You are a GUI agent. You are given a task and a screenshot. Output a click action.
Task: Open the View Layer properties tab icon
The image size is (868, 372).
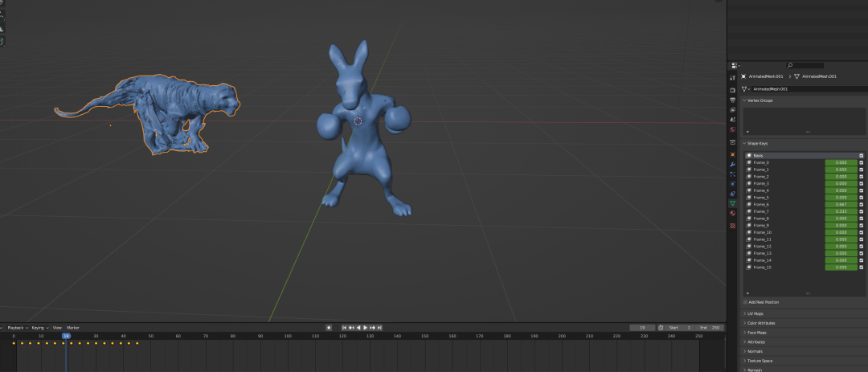(733, 109)
